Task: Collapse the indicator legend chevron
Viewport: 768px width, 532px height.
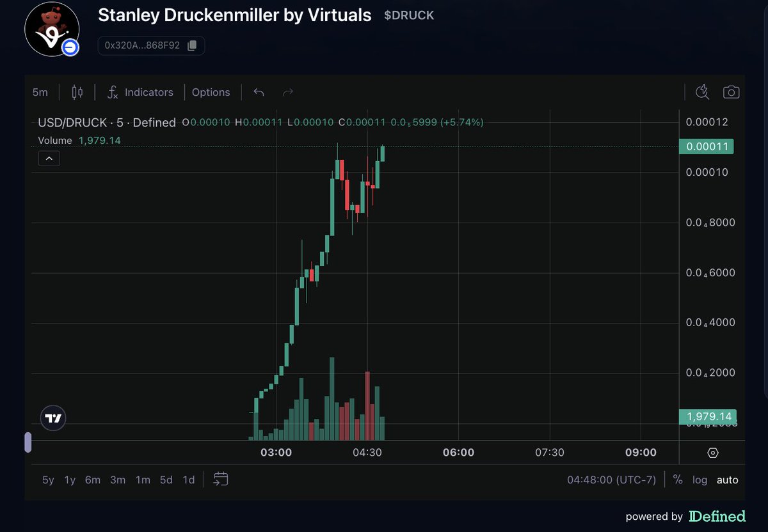Action: click(49, 158)
